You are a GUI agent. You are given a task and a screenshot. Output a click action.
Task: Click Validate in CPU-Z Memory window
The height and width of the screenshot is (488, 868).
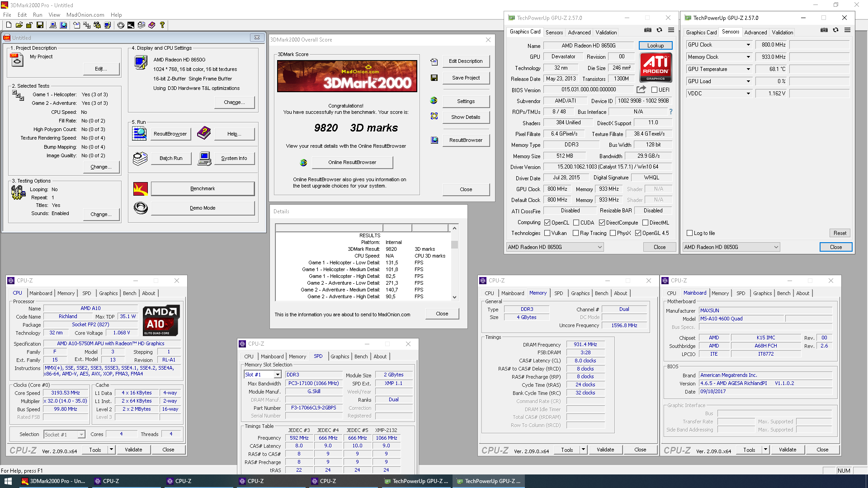tap(605, 450)
